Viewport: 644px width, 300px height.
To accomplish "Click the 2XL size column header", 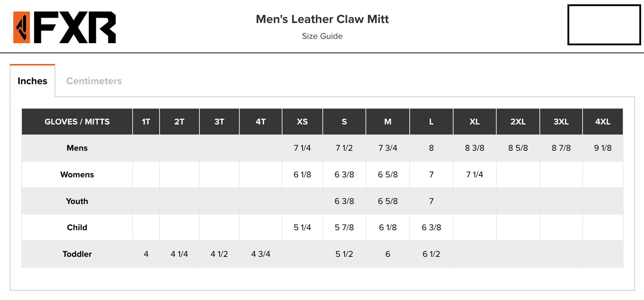I will pyautogui.click(x=518, y=122).
